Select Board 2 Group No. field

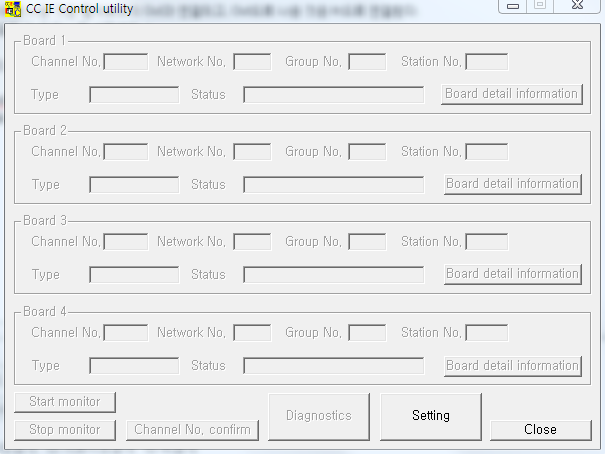click(367, 152)
